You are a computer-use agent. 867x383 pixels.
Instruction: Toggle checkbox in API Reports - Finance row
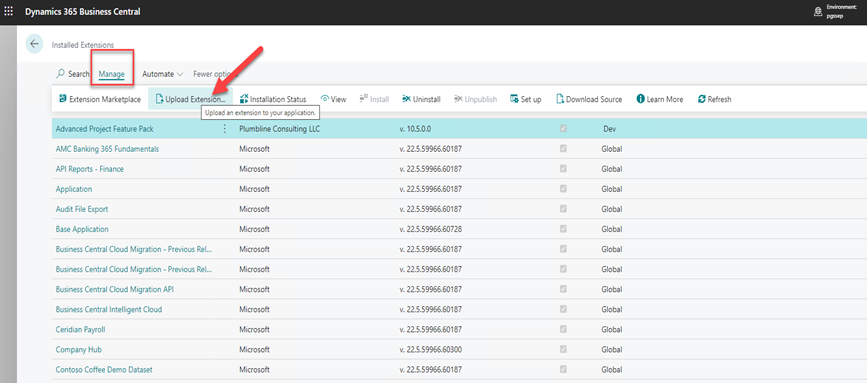point(563,169)
